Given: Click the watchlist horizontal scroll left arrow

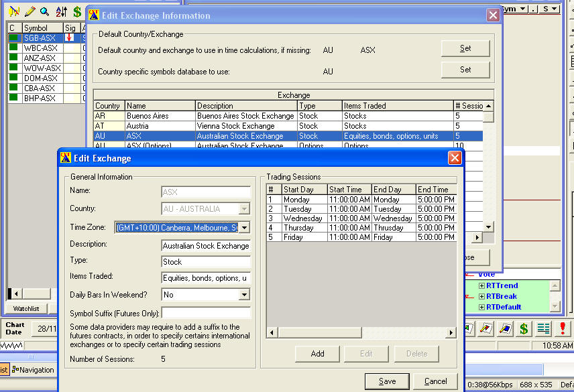Looking at the screenshot, I should [16, 293].
